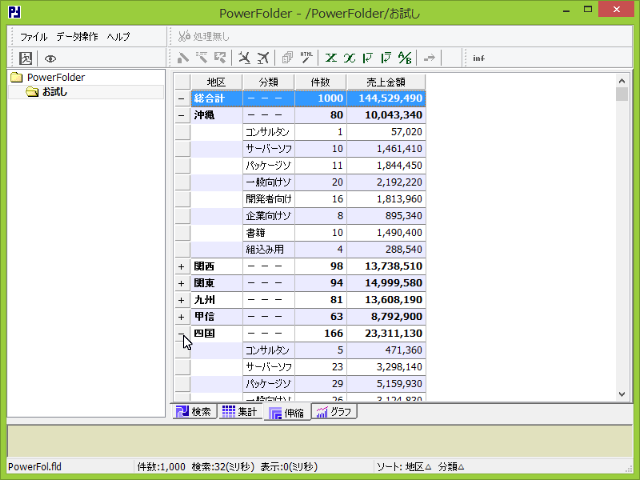Click the 14,999,580 cell for 関東
The width and height of the screenshot is (640, 480).
point(386,283)
